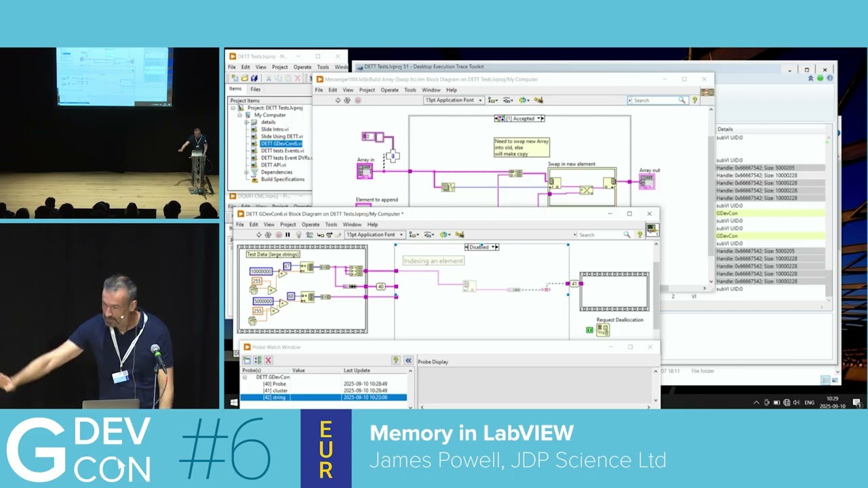Open 15pt Application Font dropdown in GDevCon6 window
Image resolution: width=868 pixels, height=488 pixels.
pos(375,235)
